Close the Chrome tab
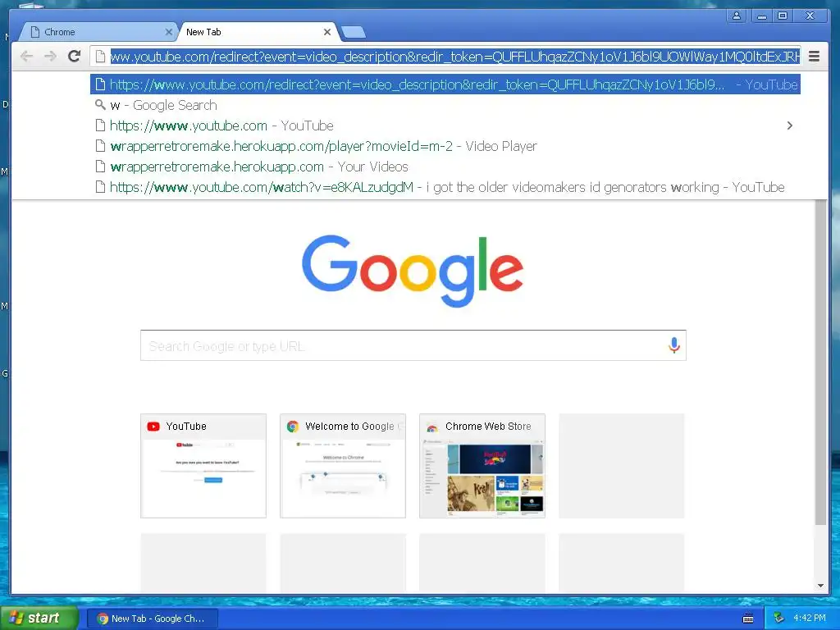The height and width of the screenshot is (630, 840). [169, 32]
